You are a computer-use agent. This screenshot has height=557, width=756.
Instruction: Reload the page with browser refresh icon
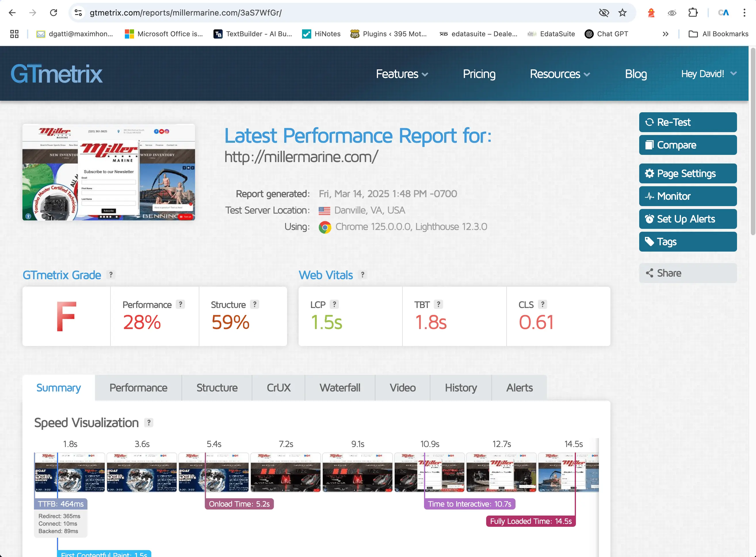[x=54, y=13]
